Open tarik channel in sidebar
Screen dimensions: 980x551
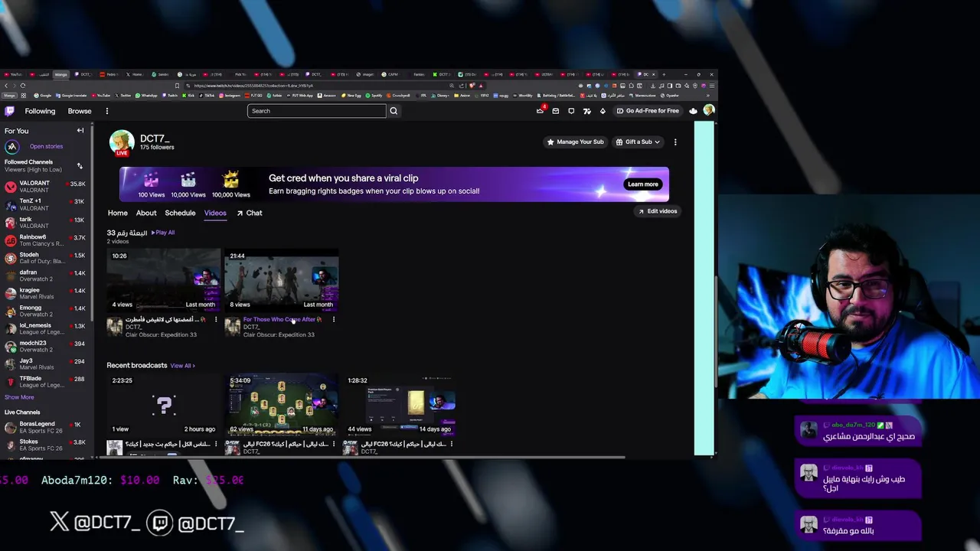click(44, 223)
